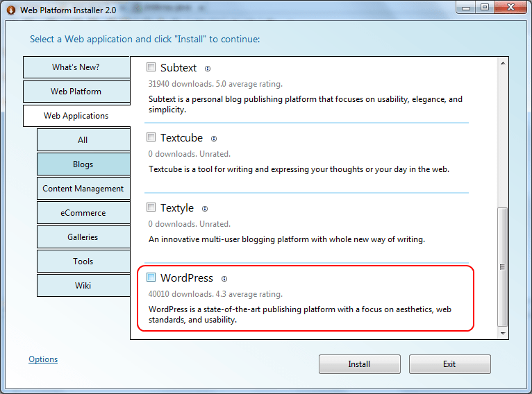
Task: Check the Textcube checkbox
Action: (x=151, y=137)
